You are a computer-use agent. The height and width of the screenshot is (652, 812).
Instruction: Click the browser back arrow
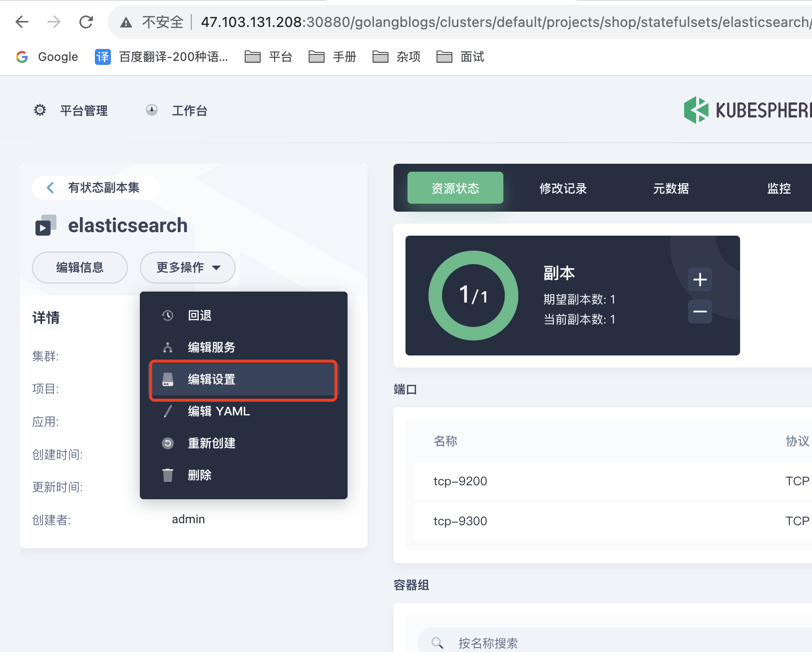point(22,22)
